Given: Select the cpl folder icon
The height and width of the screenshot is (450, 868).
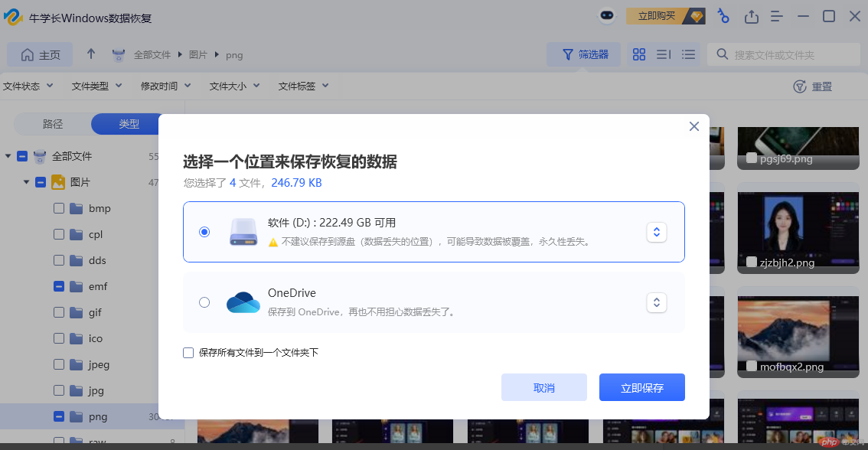Looking at the screenshot, I should [x=77, y=234].
